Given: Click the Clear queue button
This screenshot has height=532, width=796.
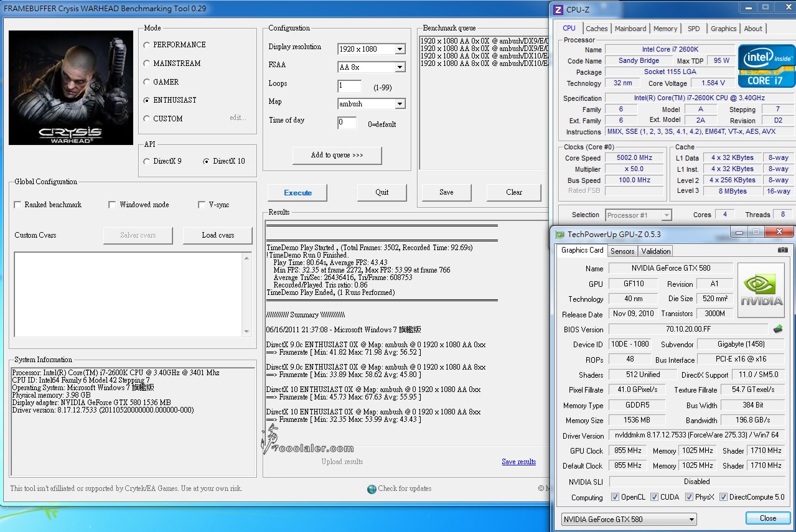Looking at the screenshot, I should pos(514,192).
